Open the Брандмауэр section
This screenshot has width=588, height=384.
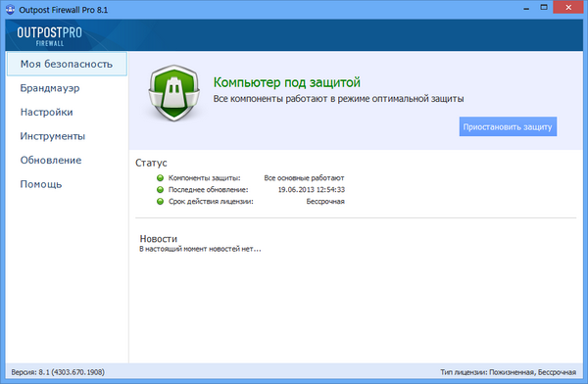click(50, 88)
